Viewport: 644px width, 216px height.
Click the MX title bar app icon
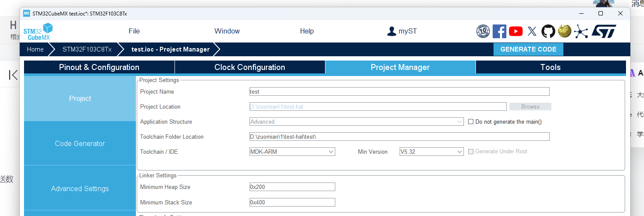click(27, 13)
